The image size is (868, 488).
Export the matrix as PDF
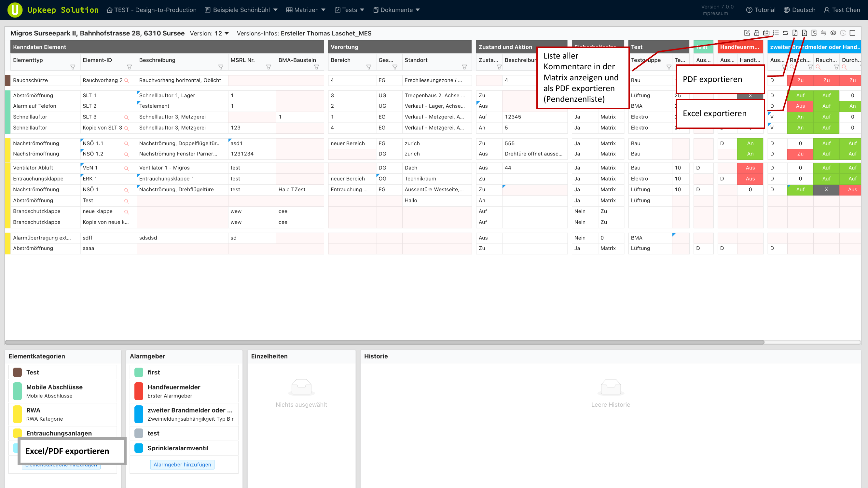click(795, 33)
